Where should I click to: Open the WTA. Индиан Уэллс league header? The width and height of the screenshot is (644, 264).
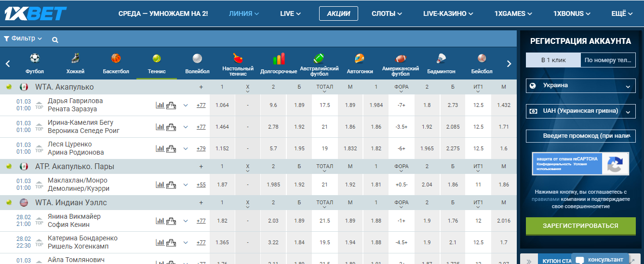click(x=71, y=202)
